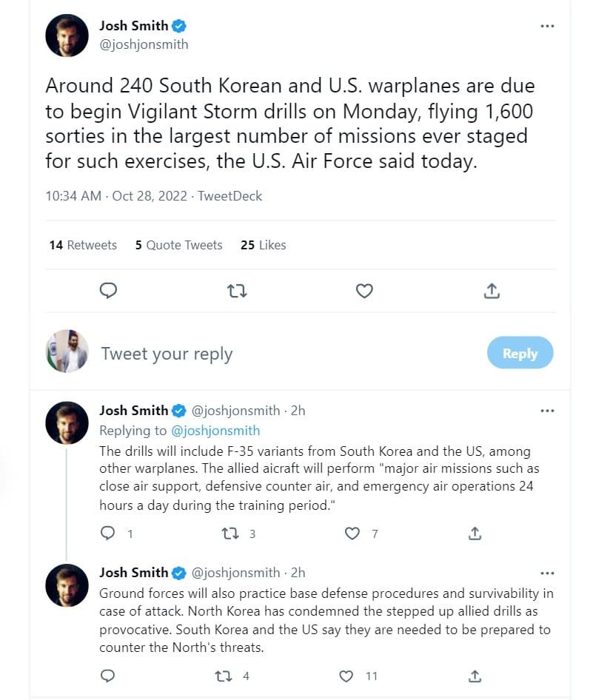
Task: Open the share menu on the main tweet
Action: point(492,291)
